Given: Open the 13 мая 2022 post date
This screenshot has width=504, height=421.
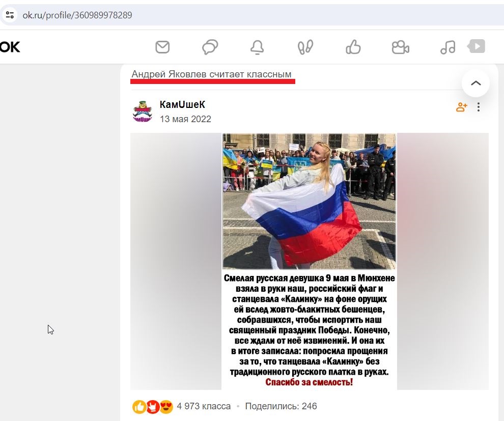Looking at the screenshot, I should pos(185,119).
